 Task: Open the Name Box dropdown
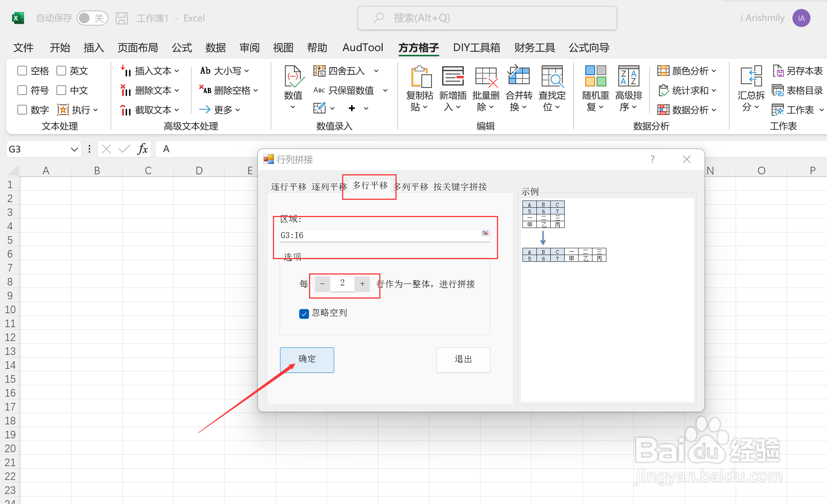click(x=74, y=149)
